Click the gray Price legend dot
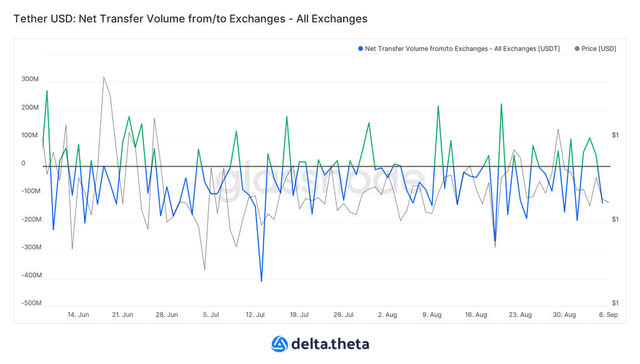This screenshot has height=364, width=640. (577, 49)
